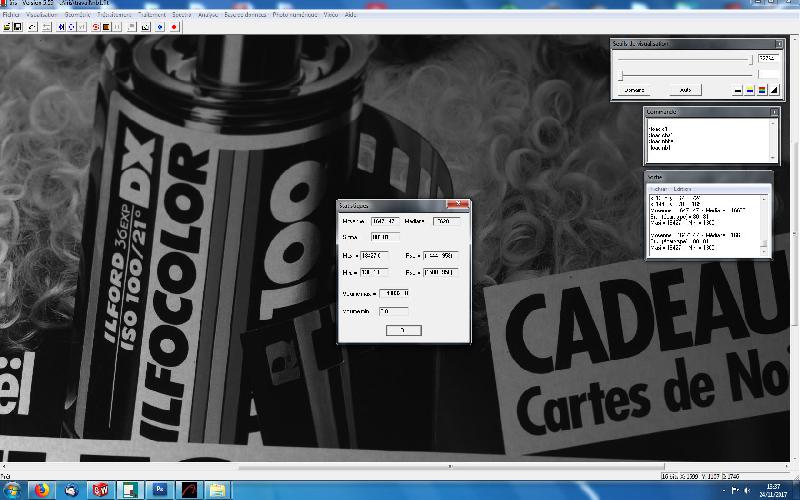Viewport: 800px width, 500px height.
Task: Open the Fichier menu
Action: tap(11, 15)
